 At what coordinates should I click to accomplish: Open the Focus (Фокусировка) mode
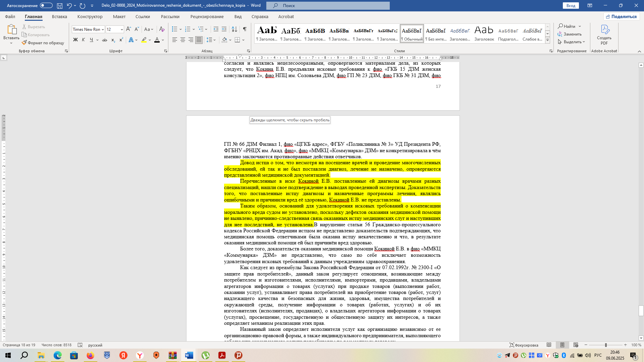click(524, 345)
